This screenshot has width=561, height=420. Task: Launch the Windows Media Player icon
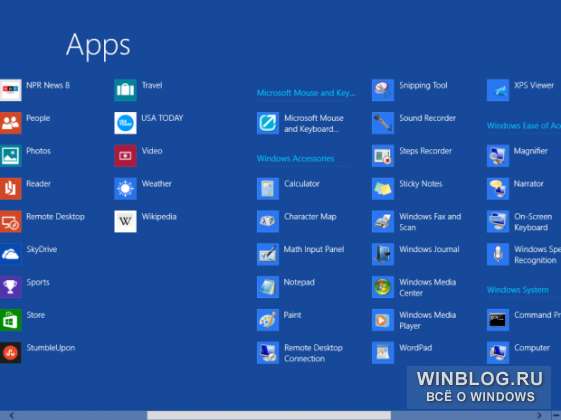[x=383, y=320]
